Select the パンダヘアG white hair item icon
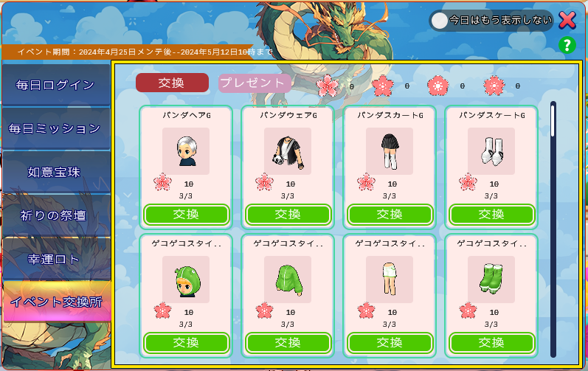The width and height of the screenshot is (588, 371). [186, 151]
